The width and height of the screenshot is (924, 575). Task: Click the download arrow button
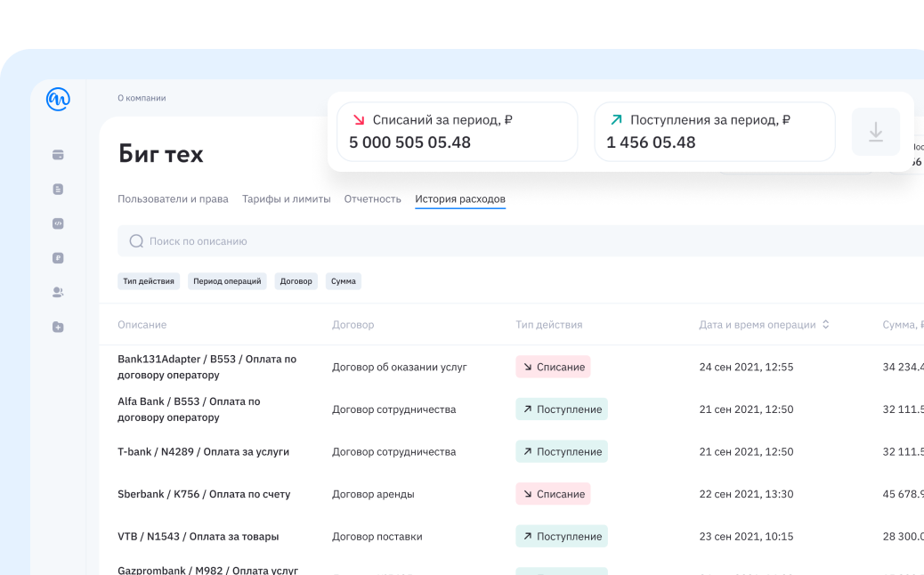pos(875,132)
